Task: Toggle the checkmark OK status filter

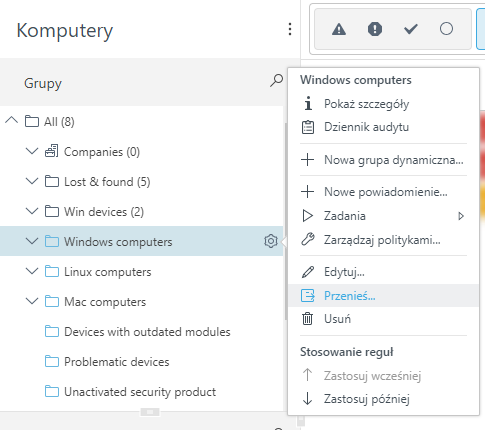Action: (411, 29)
